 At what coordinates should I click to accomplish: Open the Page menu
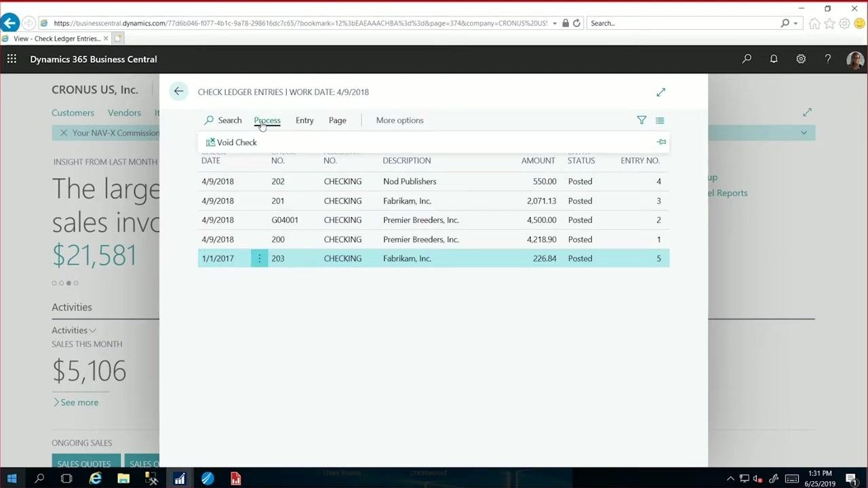[x=337, y=120]
